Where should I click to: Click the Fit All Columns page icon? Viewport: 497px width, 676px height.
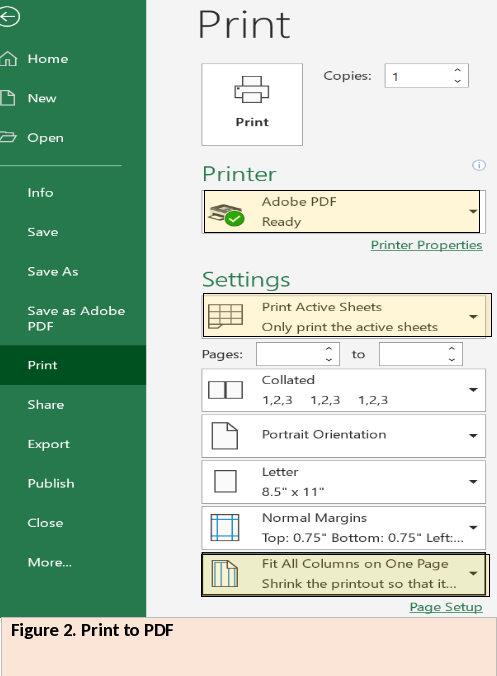[x=225, y=573]
